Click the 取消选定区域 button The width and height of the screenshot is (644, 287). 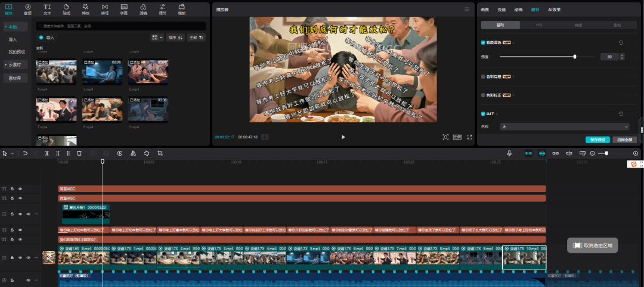(592, 245)
